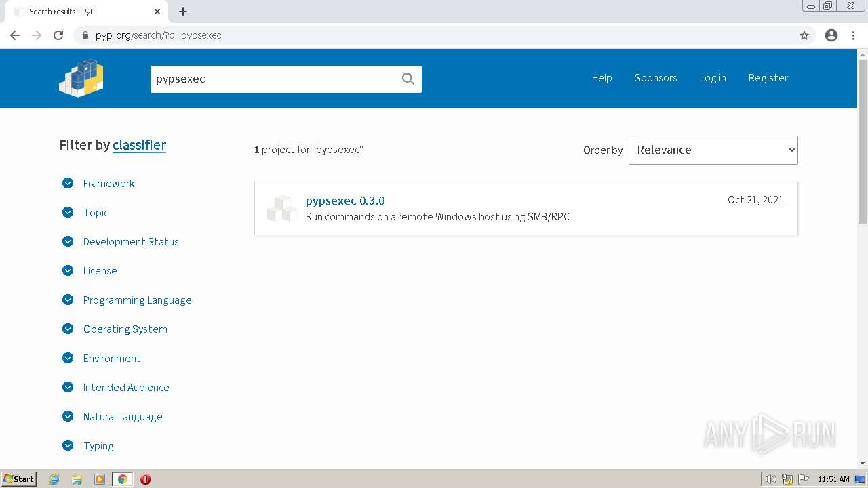Bookmark this page with the star

click(804, 35)
